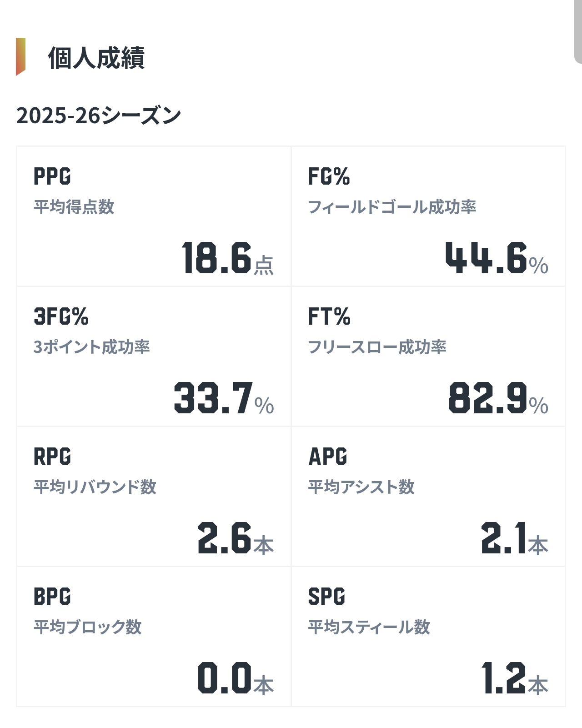Select the 2025-26シーズン season label
The height and width of the screenshot is (728, 582).
[x=99, y=115]
